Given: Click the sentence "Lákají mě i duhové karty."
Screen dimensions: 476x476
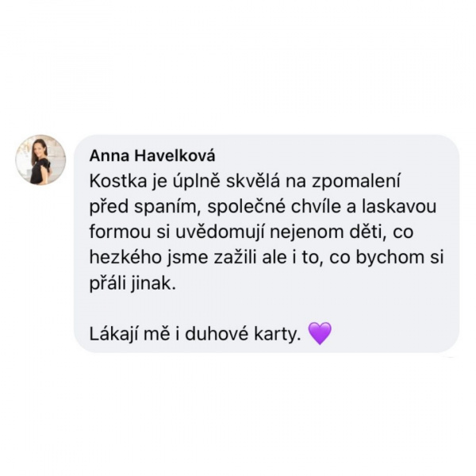Looking at the screenshot, I should (x=195, y=335).
